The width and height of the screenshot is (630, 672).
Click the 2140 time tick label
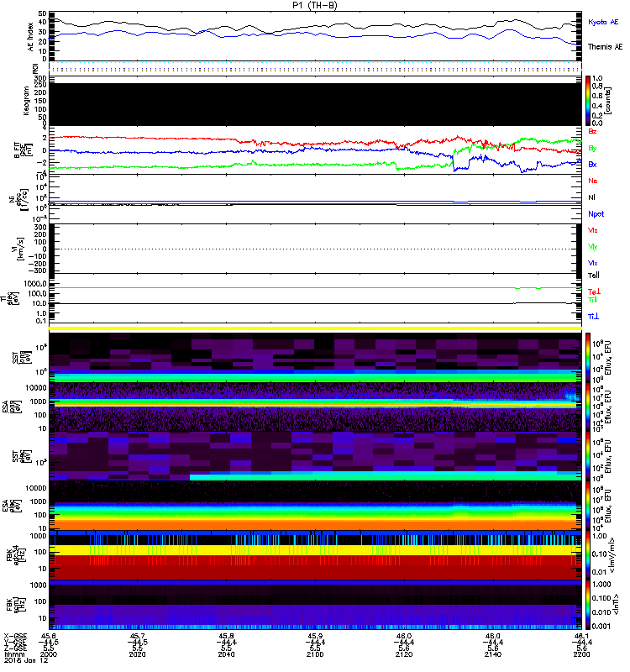pos(493,654)
